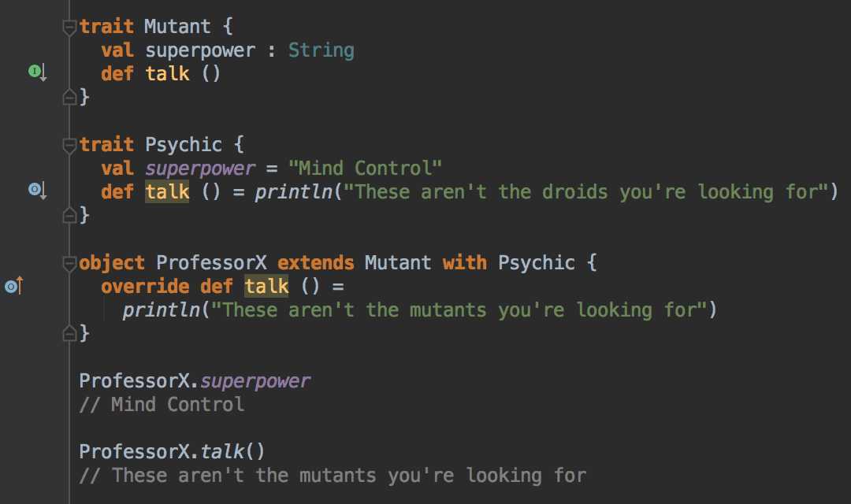Click the "// Mind Control" comment line
The height and width of the screenshot is (504, 851).
[162, 405]
